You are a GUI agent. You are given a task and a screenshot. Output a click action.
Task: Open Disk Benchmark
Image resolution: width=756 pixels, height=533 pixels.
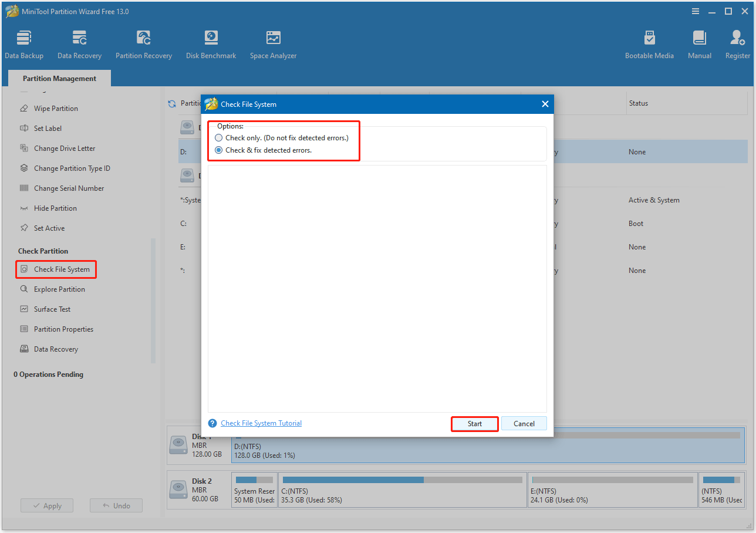tap(211, 44)
